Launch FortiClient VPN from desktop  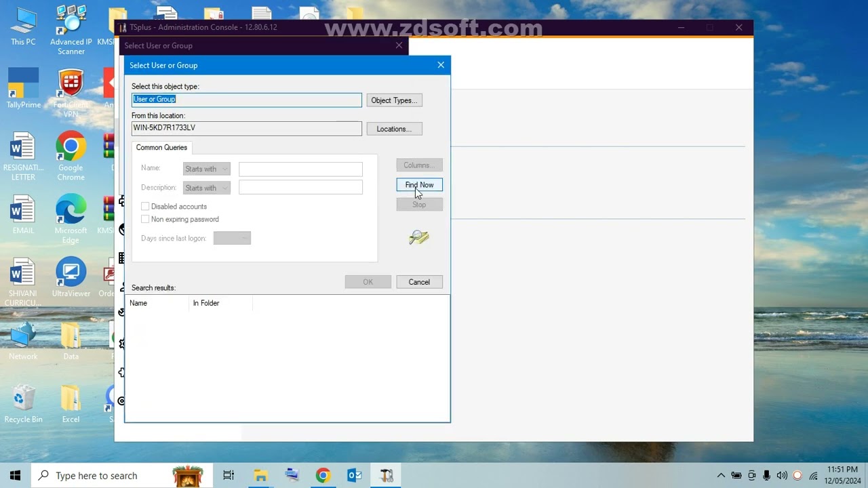point(71,94)
